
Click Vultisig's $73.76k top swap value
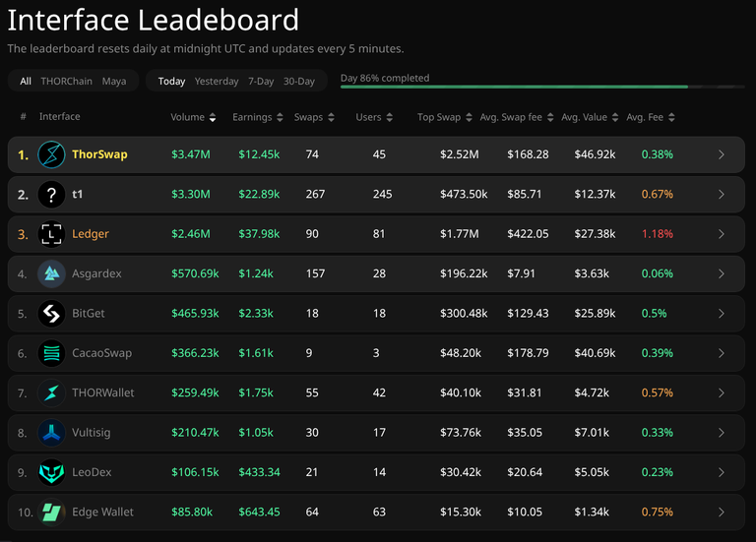[461, 433]
